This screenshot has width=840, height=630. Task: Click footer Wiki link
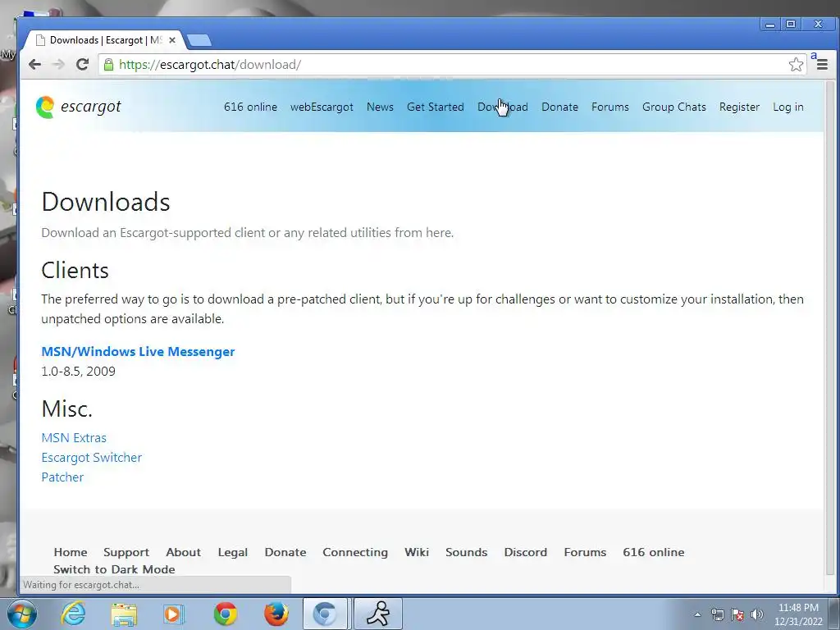tap(417, 552)
